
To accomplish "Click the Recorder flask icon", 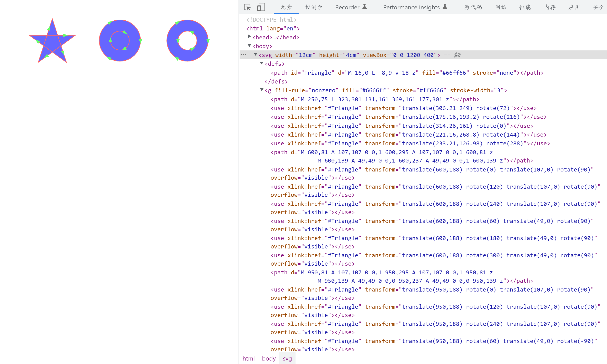I will (365, 7).
